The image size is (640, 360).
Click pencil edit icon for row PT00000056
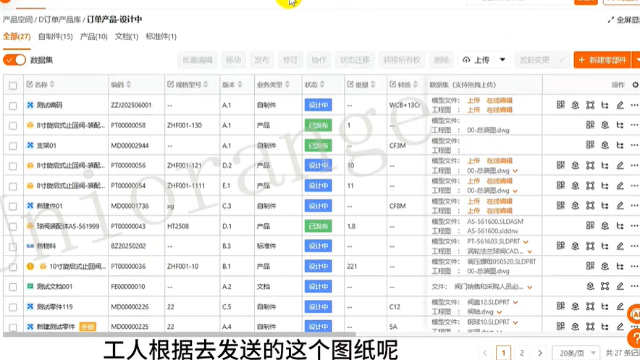[x=620, y=165]
